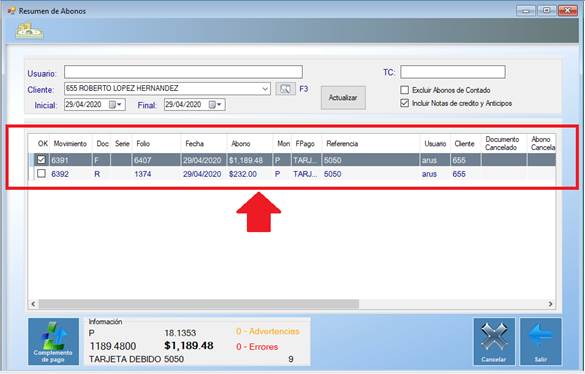Sort by Referencia column header
Image resolution: width=585 pixels, height=374 pixels.
tap(370, 144)
